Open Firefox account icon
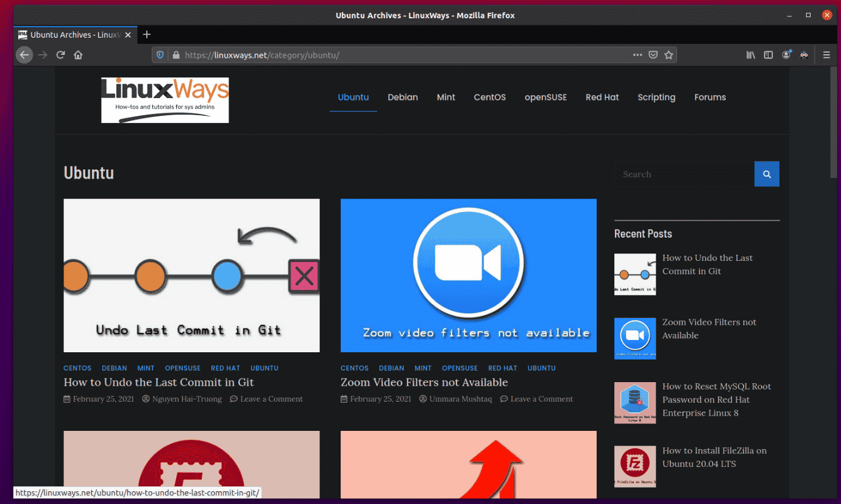The width and height of the screenshot is (841, 504). (787, 55)
